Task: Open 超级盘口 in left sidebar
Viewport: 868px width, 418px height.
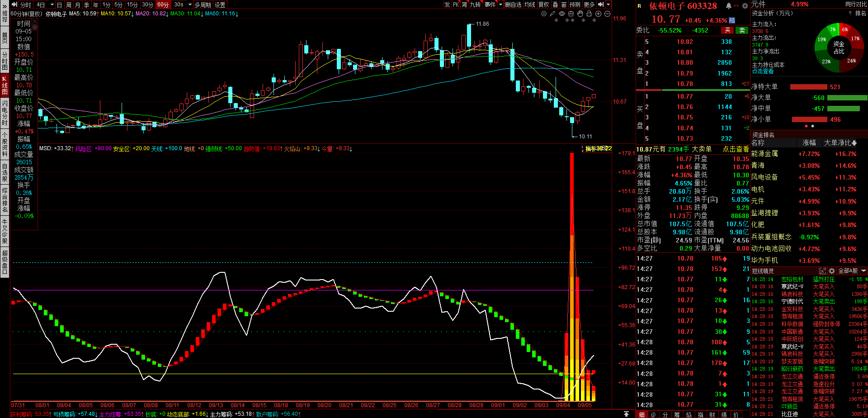Action: tap(5, 261)
